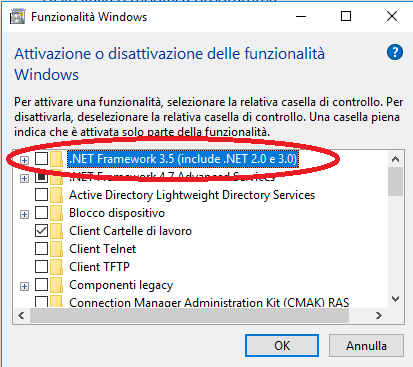
Task: Confirm changes with the OK button
Action: pos(282,346)
